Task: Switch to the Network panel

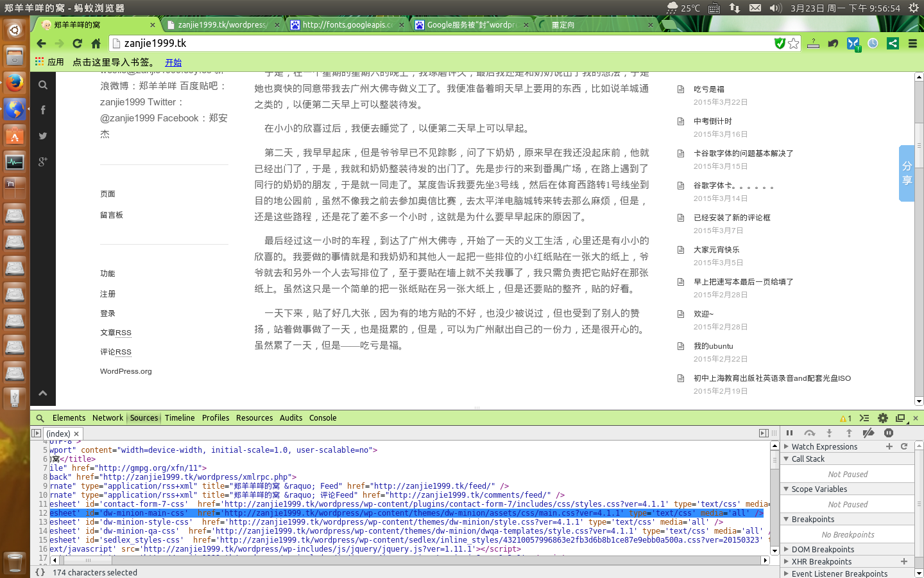Action: pyautogui.click(x=108, y=418)
